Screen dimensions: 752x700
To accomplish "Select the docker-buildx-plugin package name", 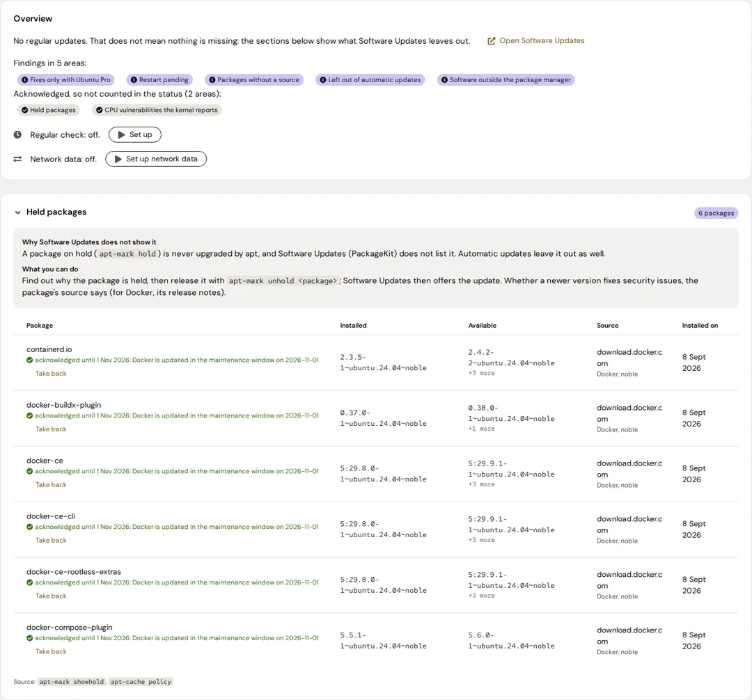I will click(64, 405).
